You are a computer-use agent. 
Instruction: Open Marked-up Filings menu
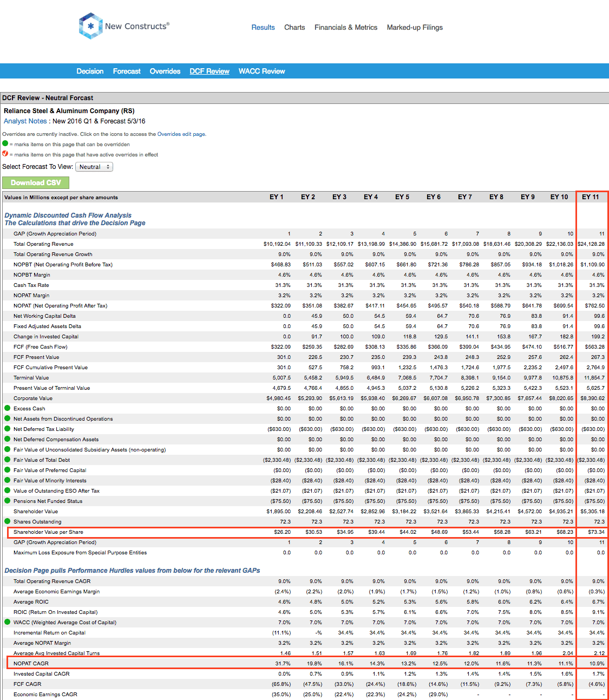click(x=415, y=27)
